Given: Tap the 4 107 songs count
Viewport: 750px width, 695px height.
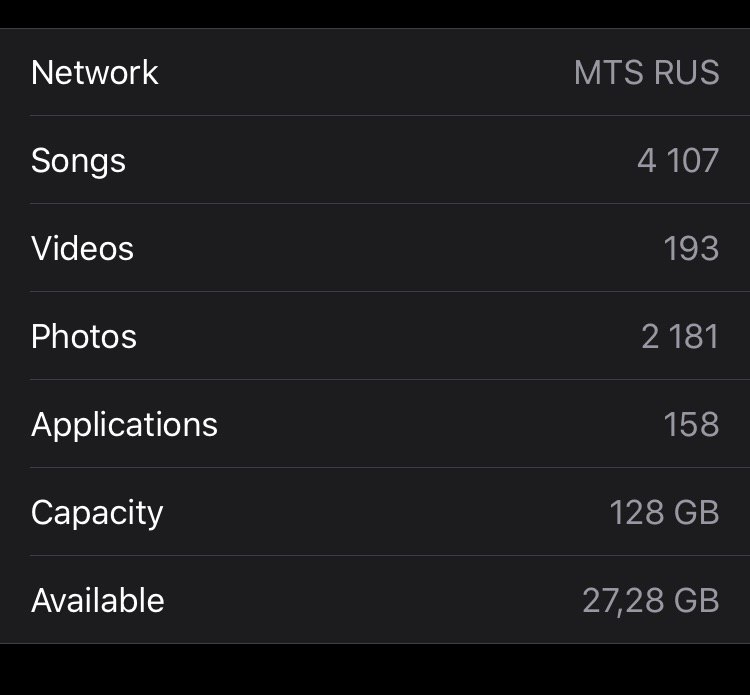Looking at the screenshot, I should coord(678,160).
